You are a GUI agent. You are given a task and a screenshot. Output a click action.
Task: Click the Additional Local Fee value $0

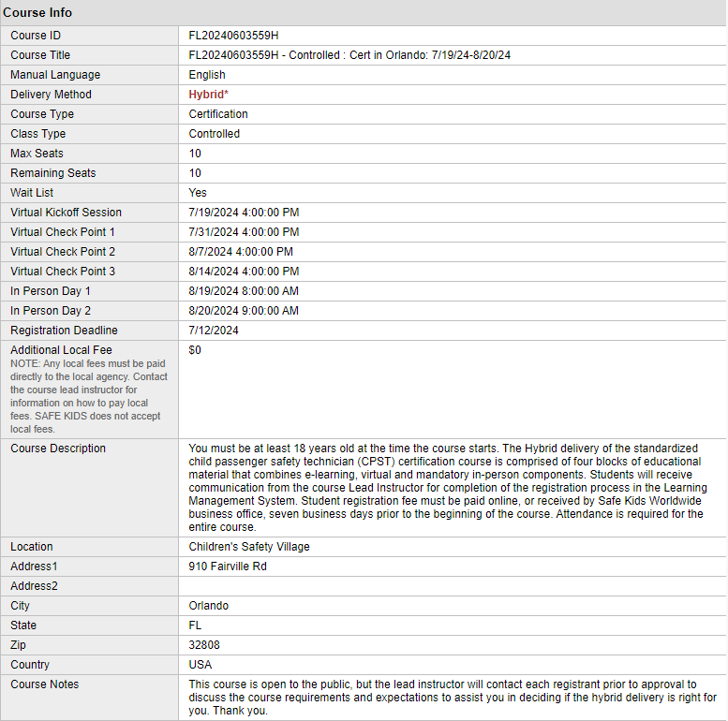point(195,350)
